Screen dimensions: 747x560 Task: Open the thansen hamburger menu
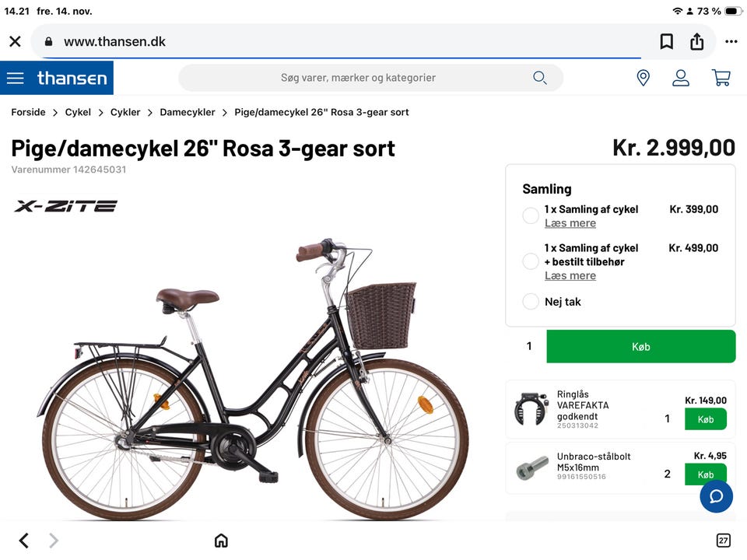16,78
